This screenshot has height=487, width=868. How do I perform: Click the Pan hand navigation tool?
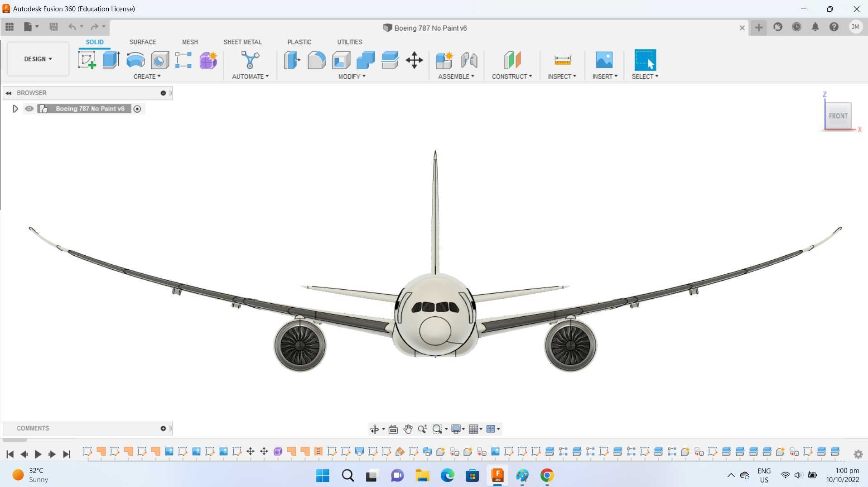click(x=408, y=429)
